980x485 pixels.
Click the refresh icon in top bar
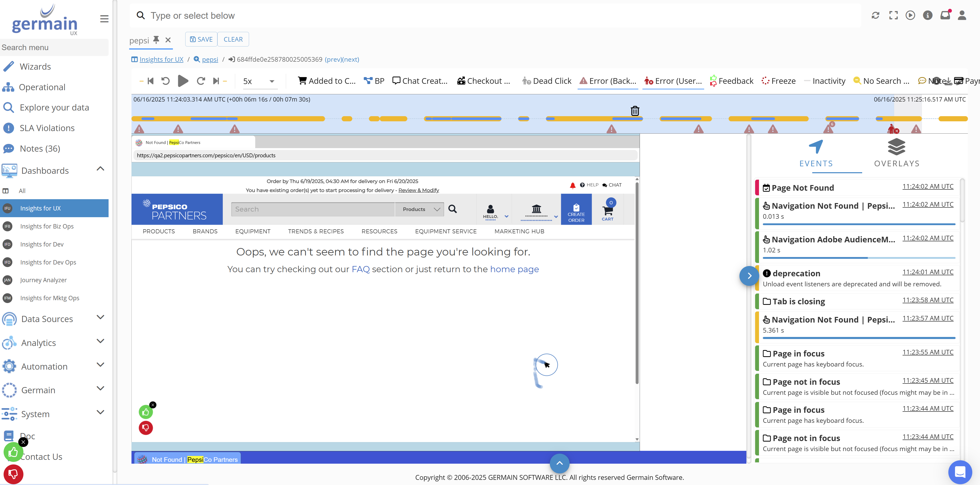point(875,15)
